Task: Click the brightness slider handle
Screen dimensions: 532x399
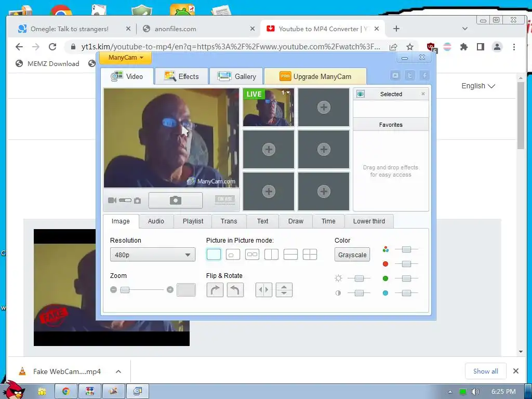Action: coord(360,278)
